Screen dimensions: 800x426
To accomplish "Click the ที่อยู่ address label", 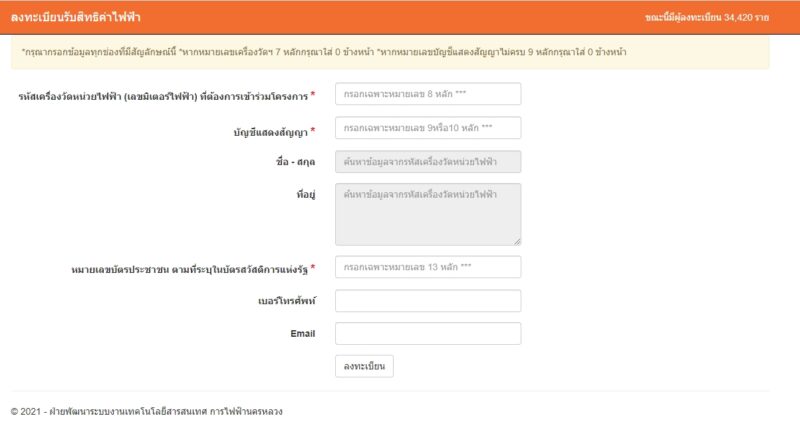I will 306,194.
